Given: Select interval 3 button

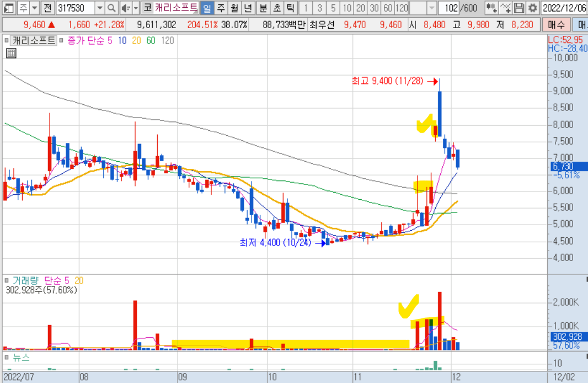Looking at the screenshot, I should (x=319, y=8).
